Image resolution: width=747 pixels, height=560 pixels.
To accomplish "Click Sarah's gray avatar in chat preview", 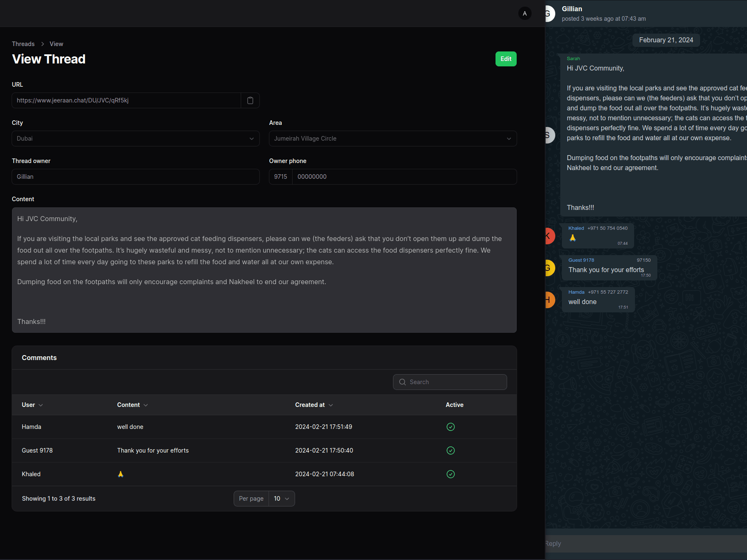I will 550,135.
